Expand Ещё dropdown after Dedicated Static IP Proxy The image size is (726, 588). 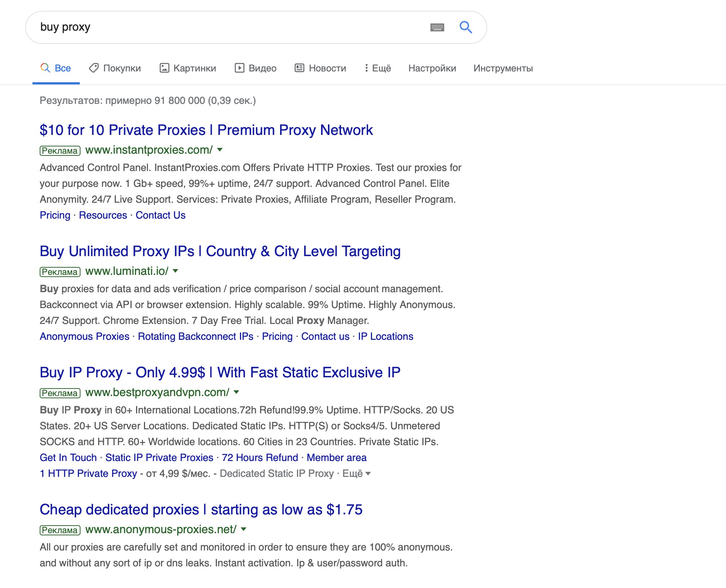[357, 474]
